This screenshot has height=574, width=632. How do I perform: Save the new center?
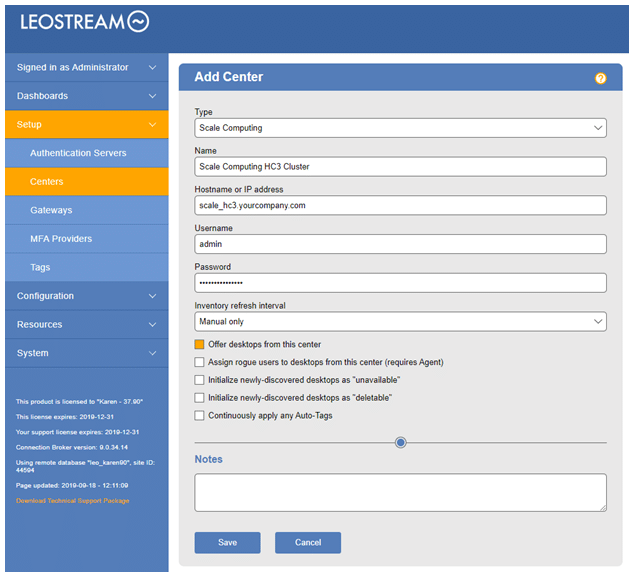click(x=227, y=543)
